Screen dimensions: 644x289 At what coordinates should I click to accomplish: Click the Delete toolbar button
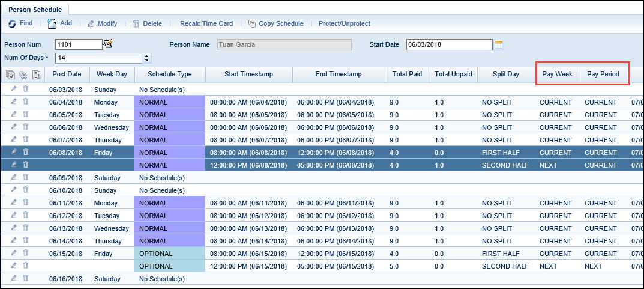[147, 23]
